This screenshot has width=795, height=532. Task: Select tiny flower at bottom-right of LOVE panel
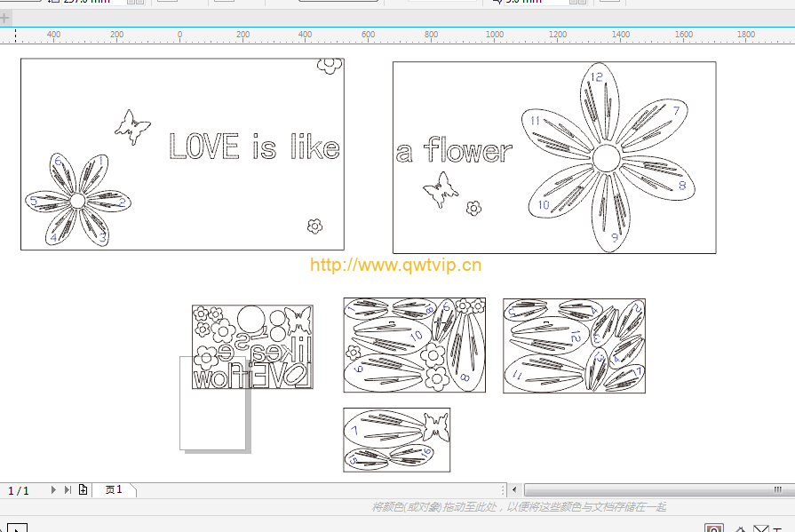pyautogui.click(x=314, y=226)
